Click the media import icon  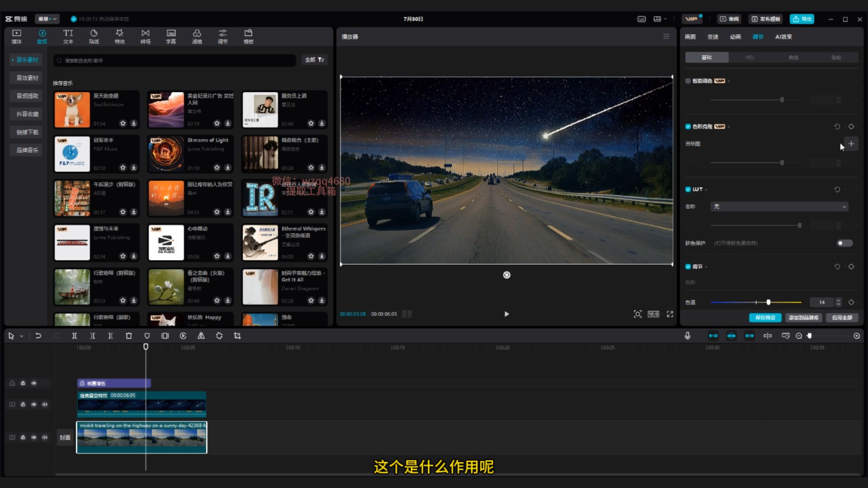point(15,36)
